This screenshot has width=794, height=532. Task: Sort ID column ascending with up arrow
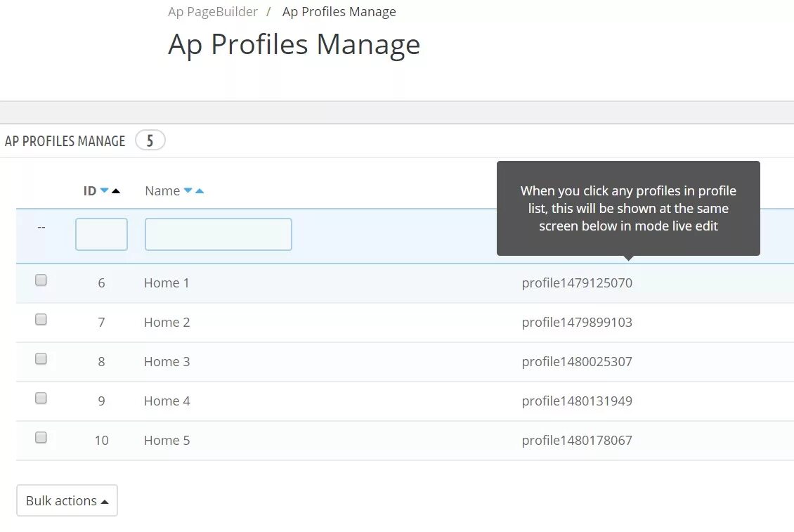(116, 191)
